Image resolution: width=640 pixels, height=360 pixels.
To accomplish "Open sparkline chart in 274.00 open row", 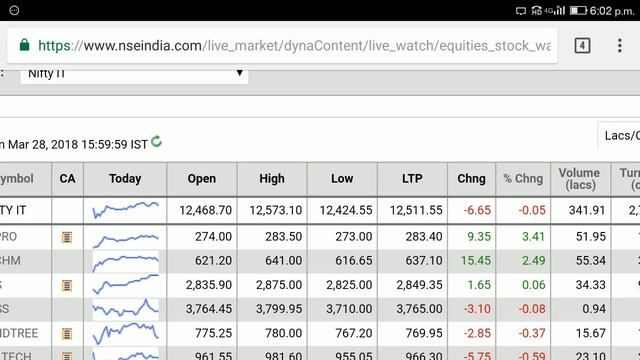I will pos(125,240).
